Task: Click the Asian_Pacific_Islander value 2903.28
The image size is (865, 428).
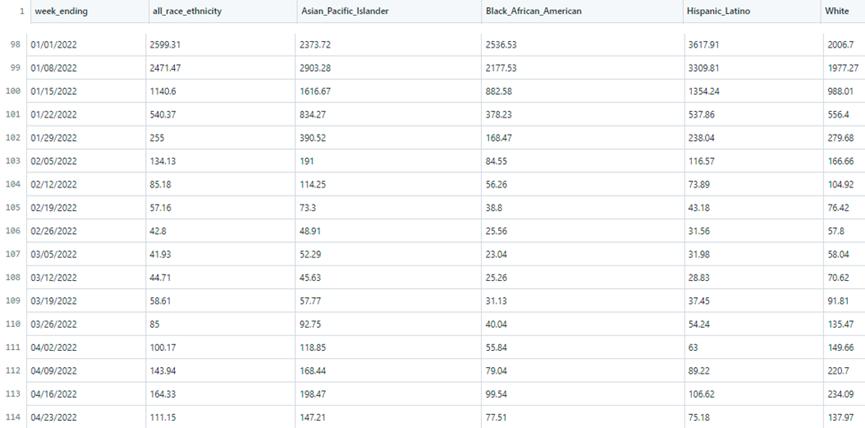Action: 322,68
